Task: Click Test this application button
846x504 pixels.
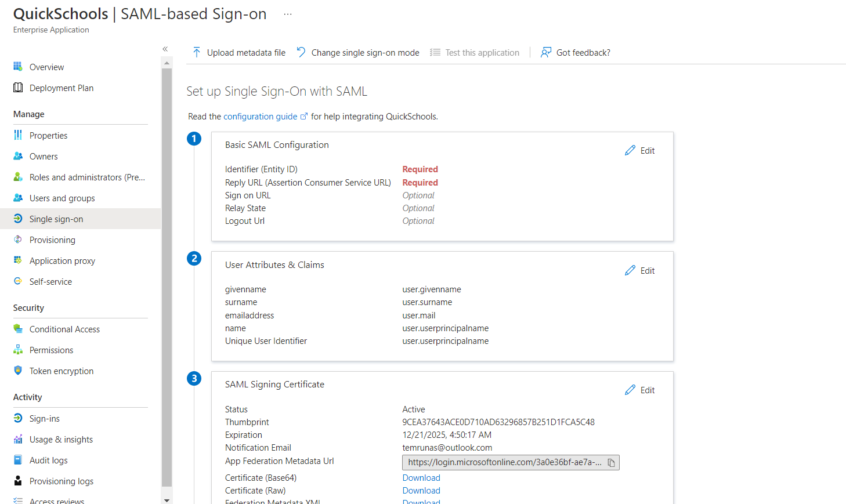Action: coord(475,52)
